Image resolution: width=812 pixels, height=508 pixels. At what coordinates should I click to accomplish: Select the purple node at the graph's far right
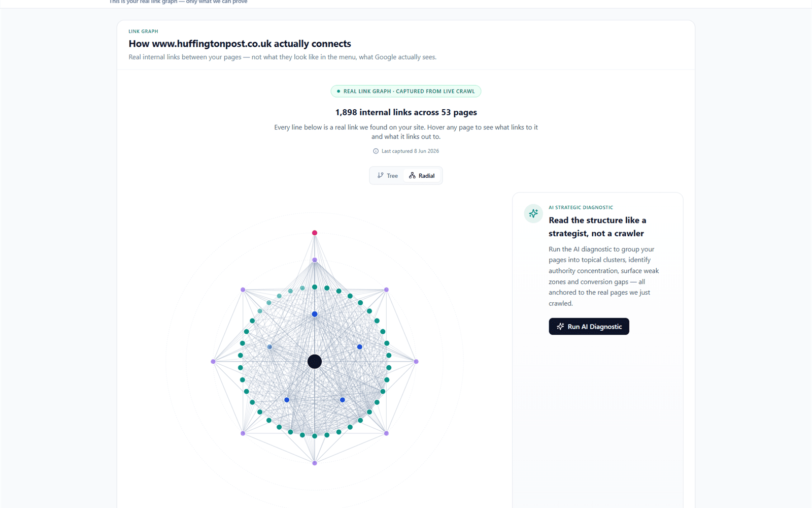[416, 362]
